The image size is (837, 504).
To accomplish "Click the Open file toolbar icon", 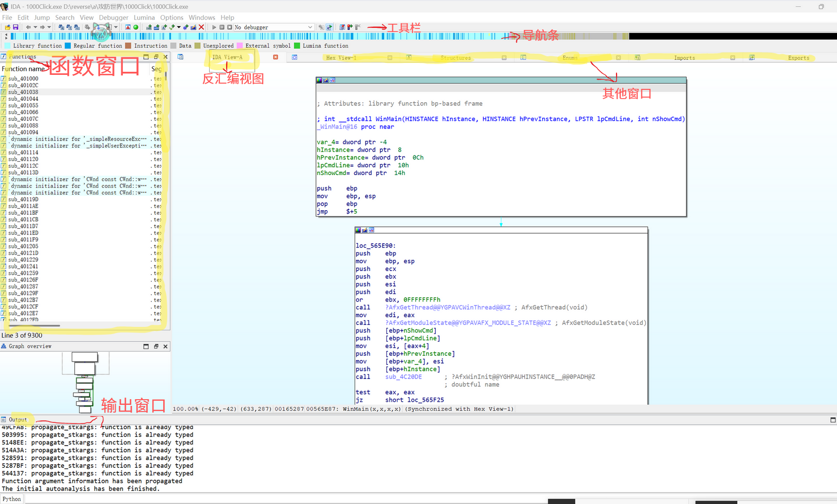I will [x=8, y=27].
